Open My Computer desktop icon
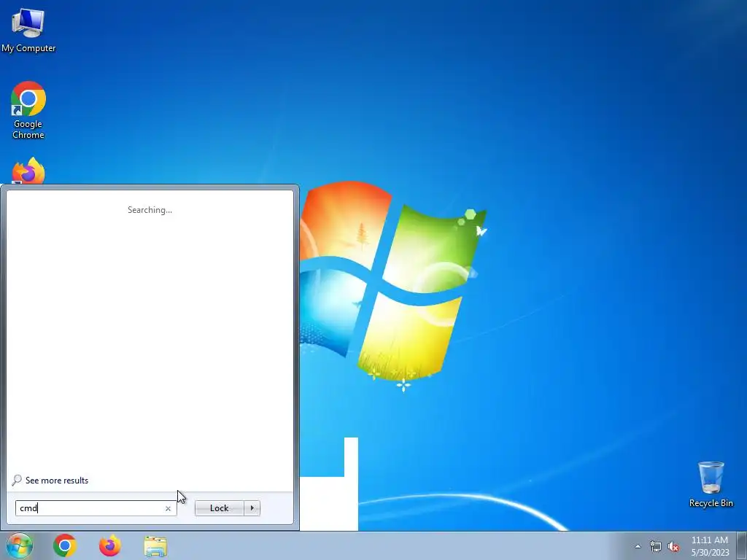The image size is (747, 560). coord(28,30)
